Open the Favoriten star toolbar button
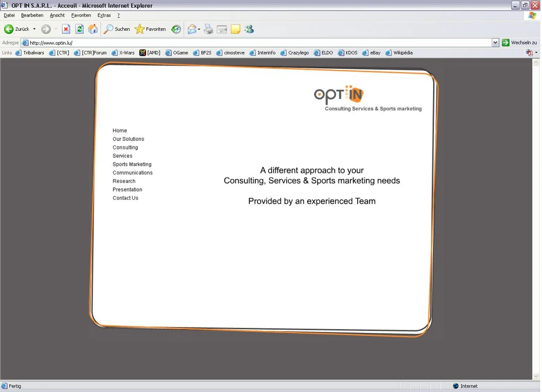Image resolution: width=542 pixels, height=392 pixels. [150, 29]
